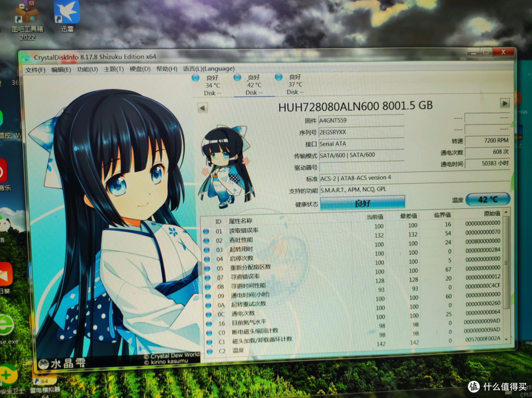Screen dimensions: 532x398
Task: Click status icon of 通电次数 row
Action: tap(209, 315)
